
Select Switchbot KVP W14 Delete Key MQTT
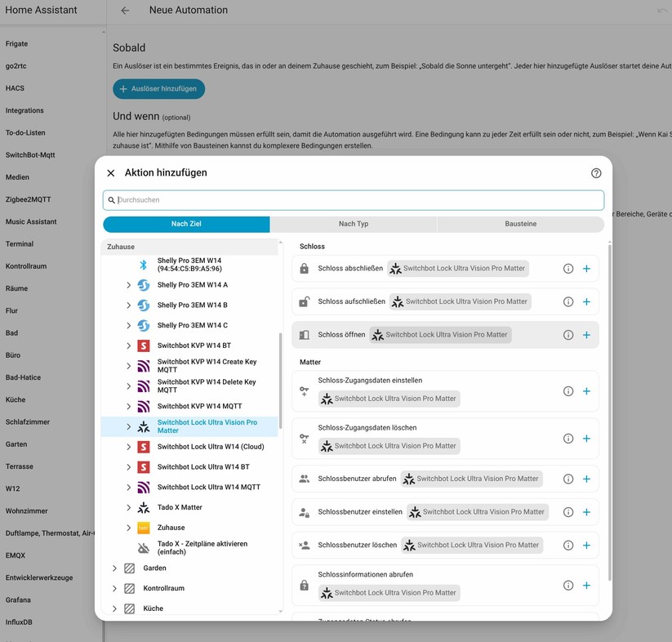click(x=190, y=386)
